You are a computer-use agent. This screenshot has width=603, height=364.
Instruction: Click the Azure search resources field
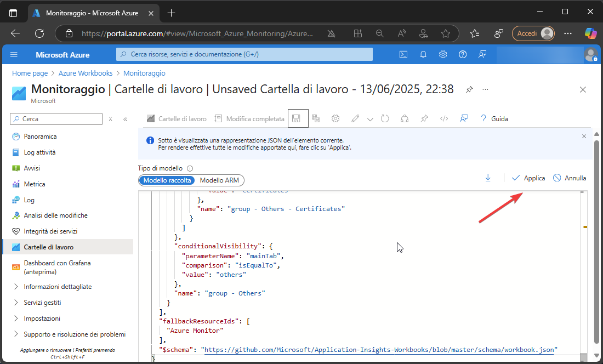tap(244, 54)
